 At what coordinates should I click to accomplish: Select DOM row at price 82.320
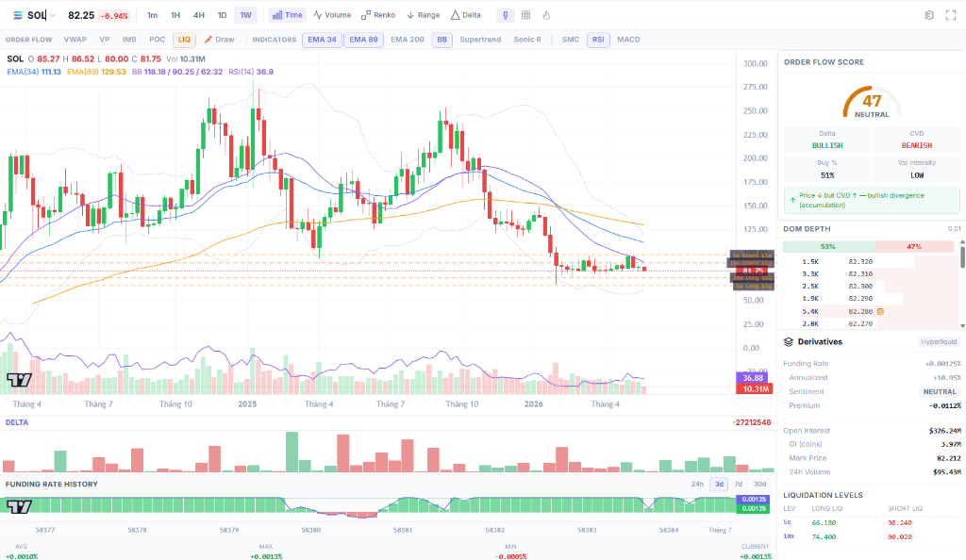click(x=871, y=261)
